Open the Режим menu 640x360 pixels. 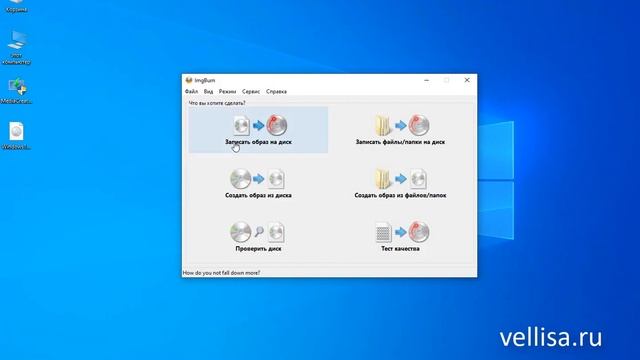tap(227, 91)
